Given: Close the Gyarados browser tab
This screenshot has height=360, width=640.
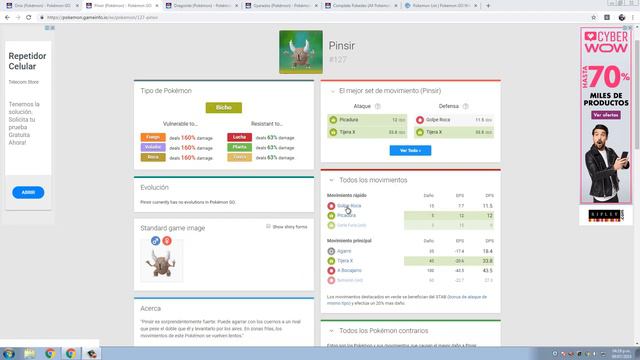Looking at the screenshot, I should click(316, 6).
